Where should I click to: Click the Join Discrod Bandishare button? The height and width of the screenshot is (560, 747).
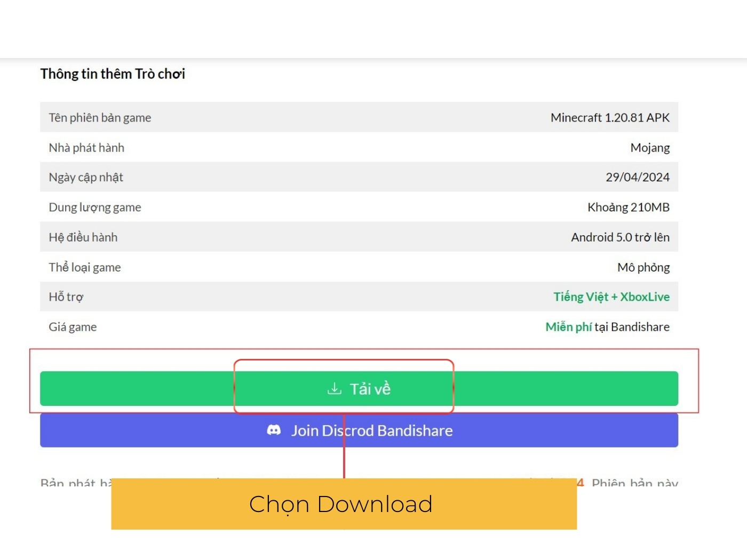point(359,430)
